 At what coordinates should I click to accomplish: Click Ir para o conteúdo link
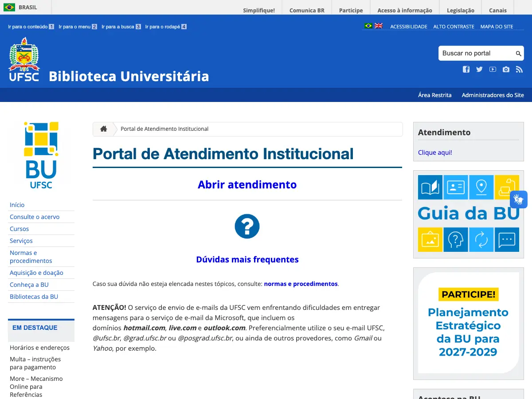point(31,27)
